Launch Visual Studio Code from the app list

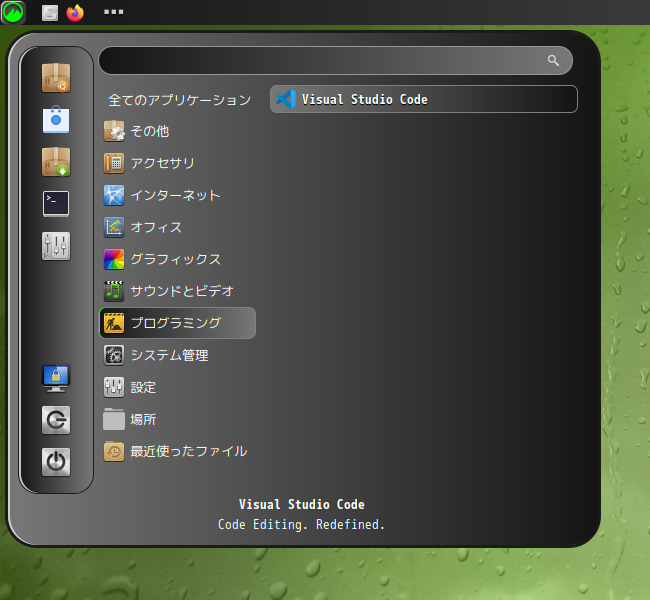point(424,99)
